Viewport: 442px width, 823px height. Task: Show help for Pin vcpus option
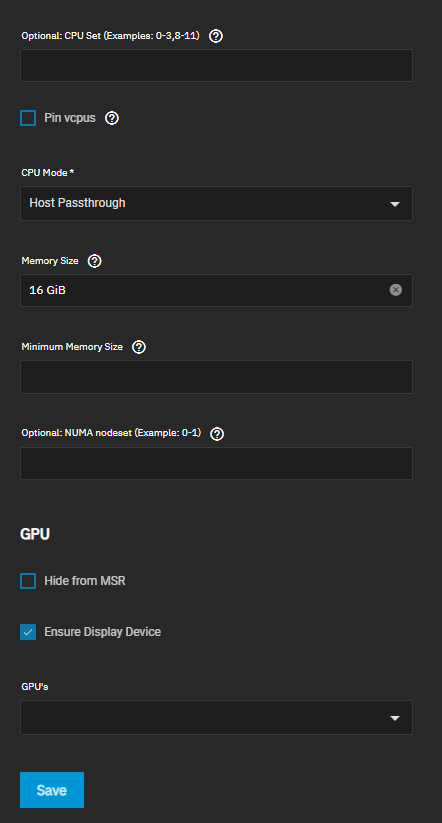coord(112,118)
